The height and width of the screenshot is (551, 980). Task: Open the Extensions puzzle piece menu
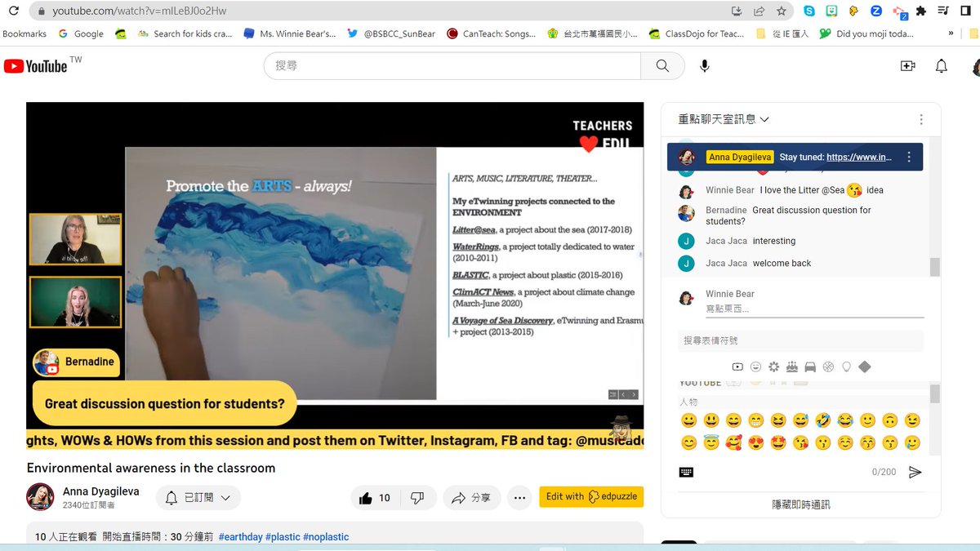point(921,11)
